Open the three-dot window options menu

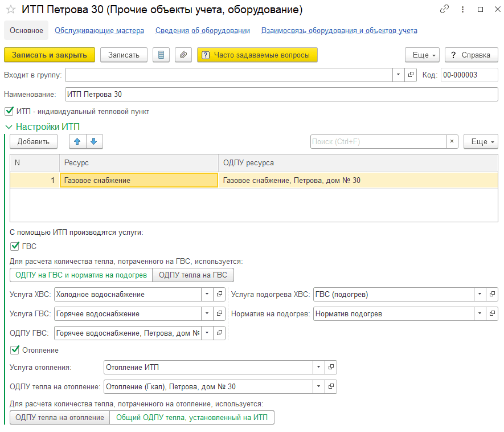point(462,9)
